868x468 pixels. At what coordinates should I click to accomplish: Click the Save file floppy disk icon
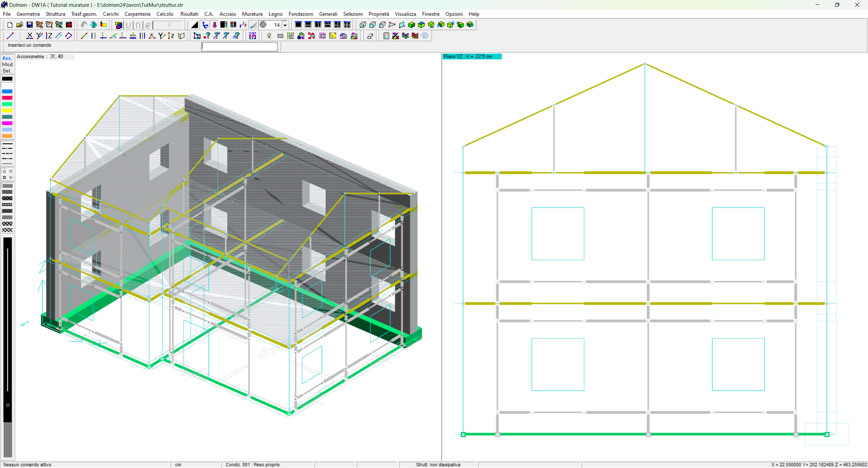[29, 25]
